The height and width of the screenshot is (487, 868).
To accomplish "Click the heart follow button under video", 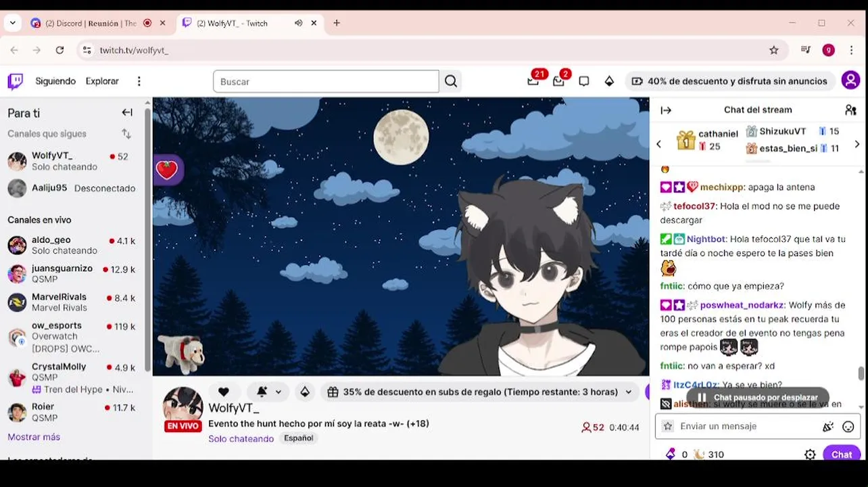I will [x=224, y=392].
